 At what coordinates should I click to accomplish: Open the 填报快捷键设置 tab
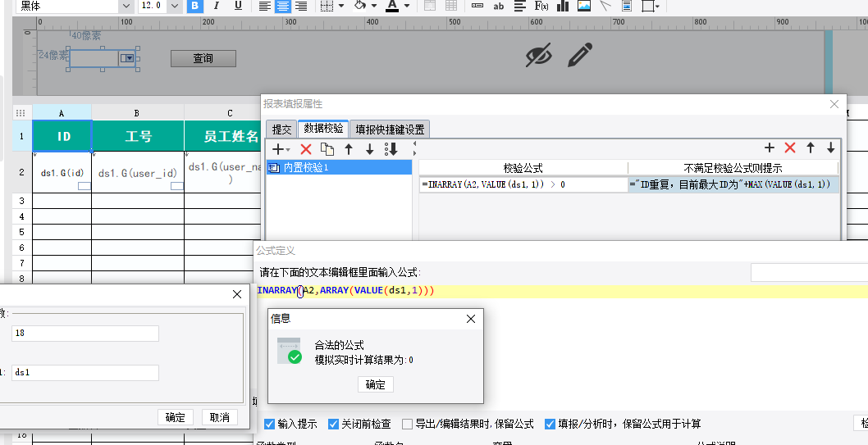point(390,129)
